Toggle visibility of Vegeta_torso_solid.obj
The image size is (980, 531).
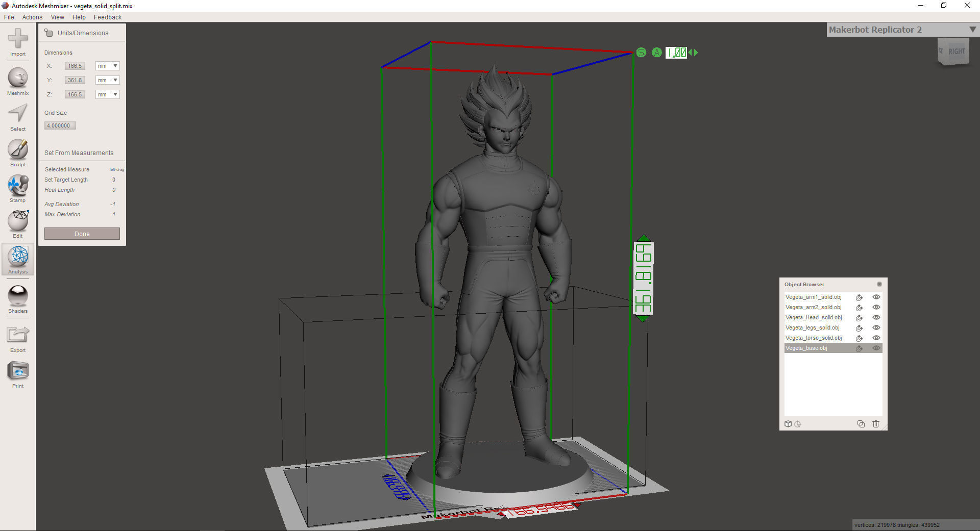876,338
